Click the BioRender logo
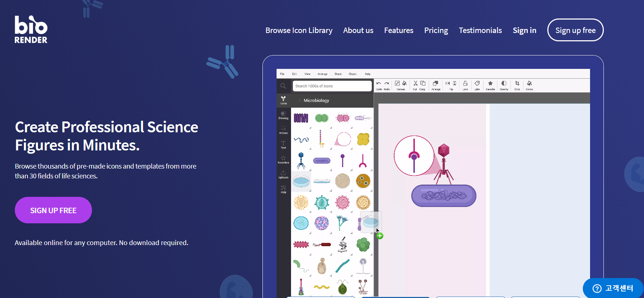Screen dimensions: 644x298 click(31, 29)
